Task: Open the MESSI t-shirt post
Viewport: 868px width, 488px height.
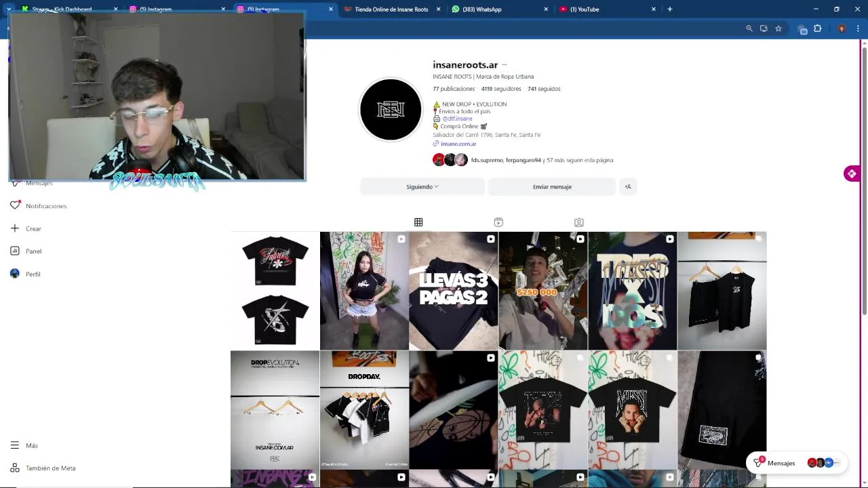Action: 632,410
